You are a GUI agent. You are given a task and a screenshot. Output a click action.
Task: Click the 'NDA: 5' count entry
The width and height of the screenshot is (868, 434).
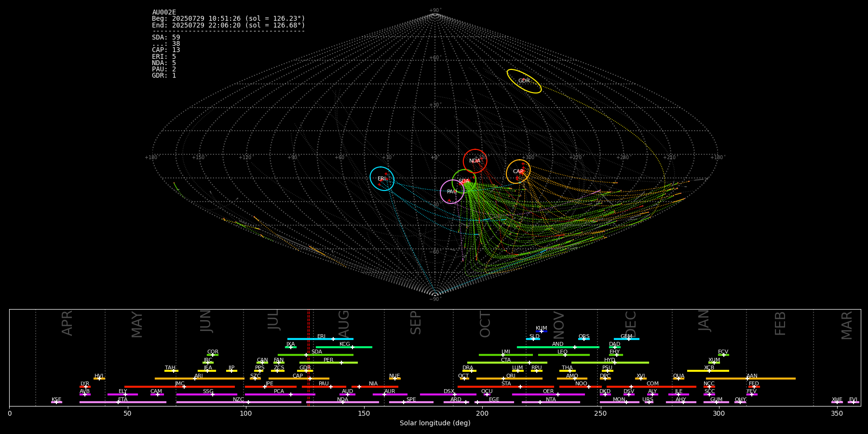pyautogui.click(x=164, y=63)
